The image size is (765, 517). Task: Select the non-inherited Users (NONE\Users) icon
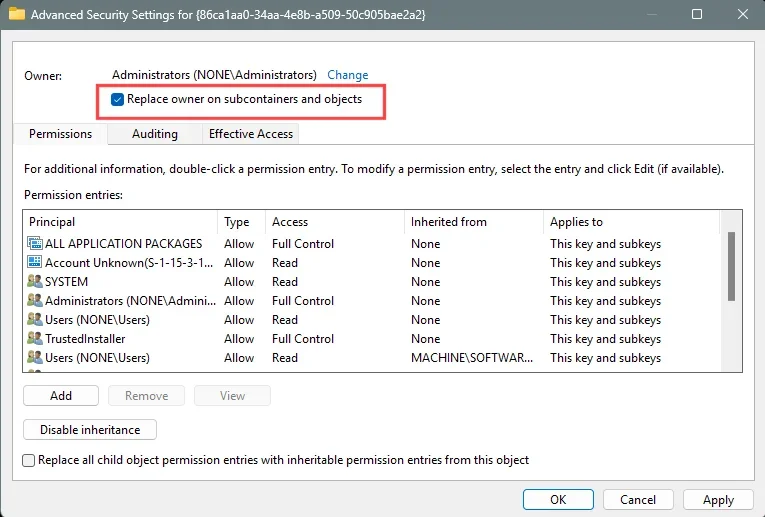tap(35, 319)
